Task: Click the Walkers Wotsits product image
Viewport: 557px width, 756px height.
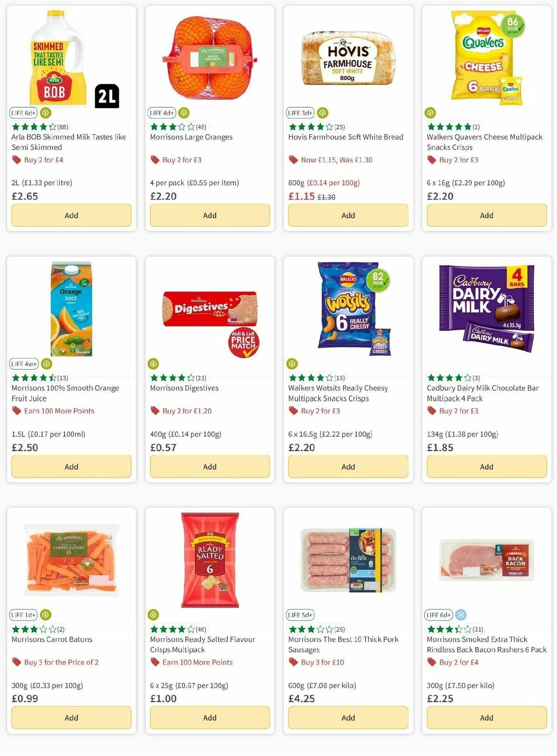Action: [x=346, y=311]
